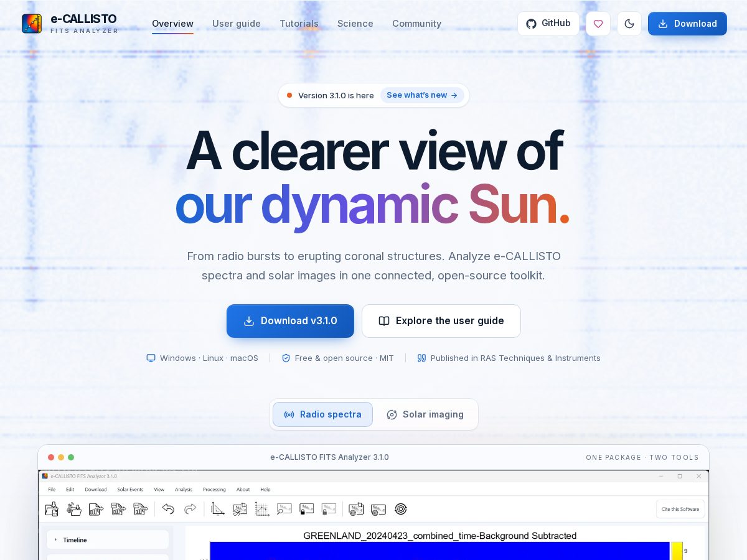Click the second export chart toolbar icon
The height and width of the screenshot is (560, 747).
(x=119, y=509)
